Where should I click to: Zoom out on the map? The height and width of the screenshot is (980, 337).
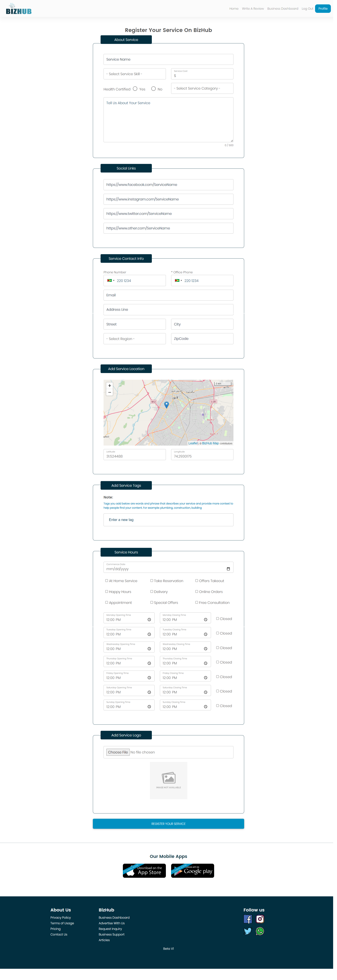pyautogui.click(x=110, y=392)
